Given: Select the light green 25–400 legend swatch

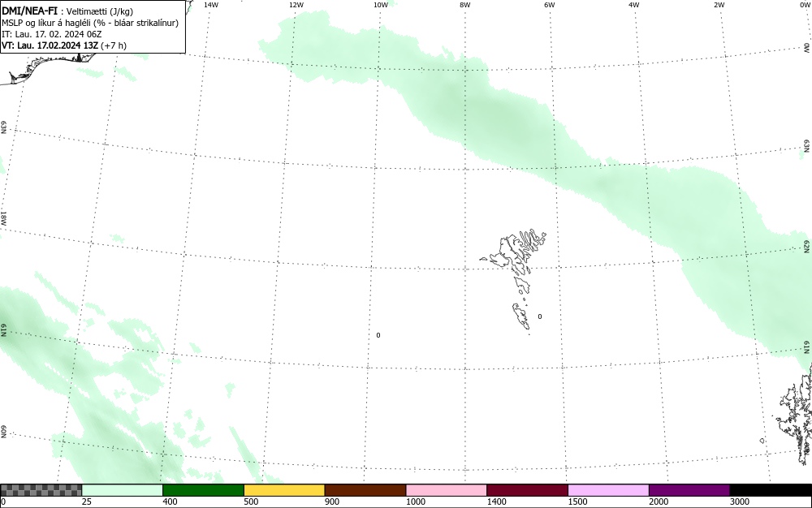Looking at the screenshot, I should click(x=123, y=490).
